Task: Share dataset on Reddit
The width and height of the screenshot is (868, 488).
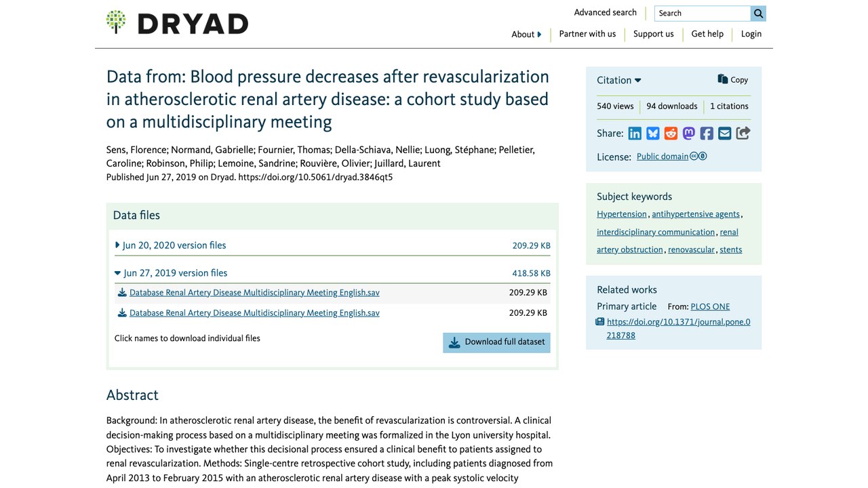Action: [671, 134]
